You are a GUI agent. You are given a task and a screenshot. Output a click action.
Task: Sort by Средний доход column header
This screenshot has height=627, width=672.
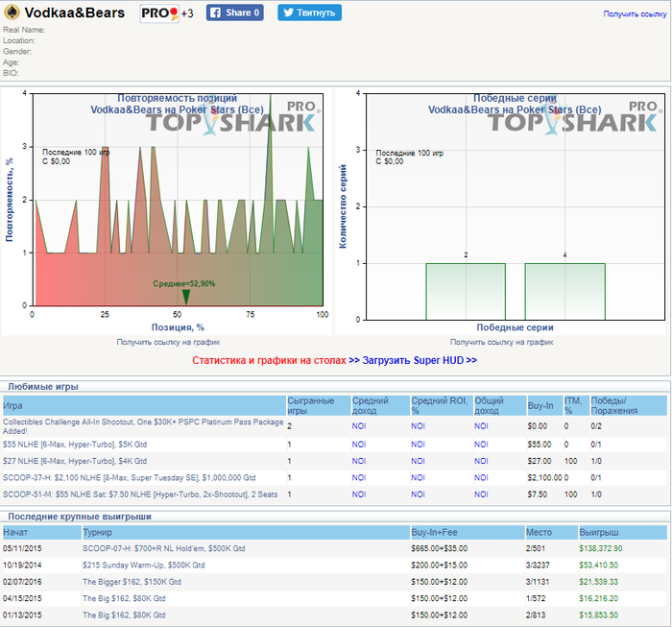pos(380,405)
